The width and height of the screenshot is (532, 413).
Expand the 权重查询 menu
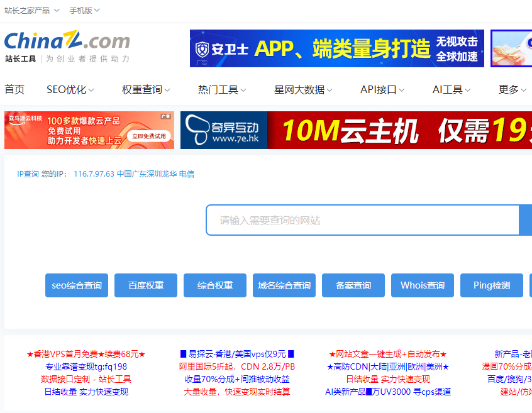146,89
